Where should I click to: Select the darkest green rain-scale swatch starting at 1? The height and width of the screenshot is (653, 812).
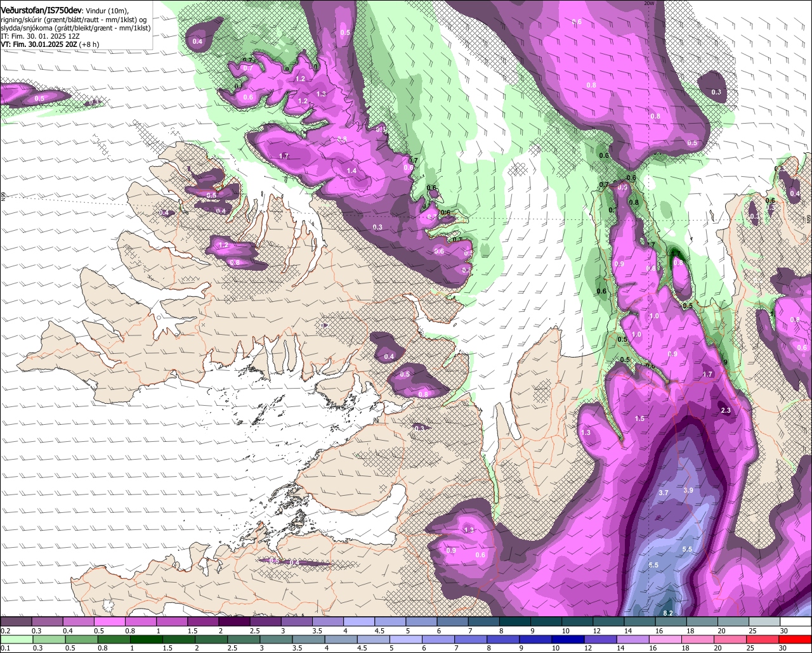click(x=146, y=639)
